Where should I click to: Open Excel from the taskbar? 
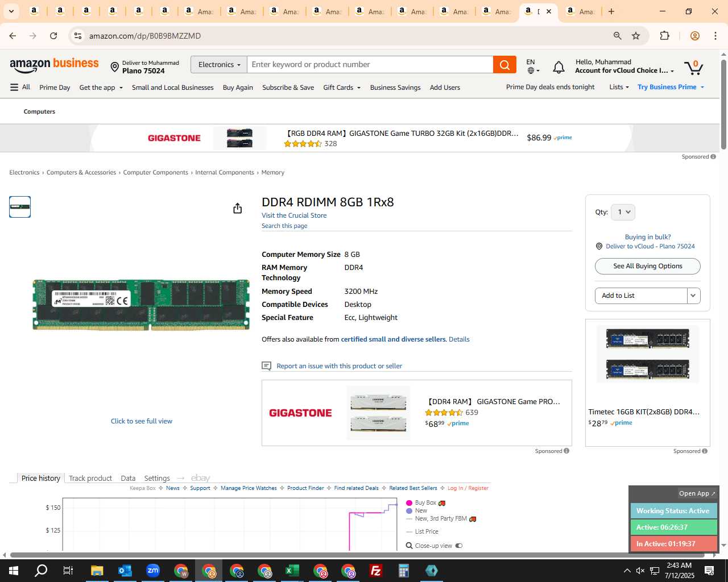[x=292, y=571]
